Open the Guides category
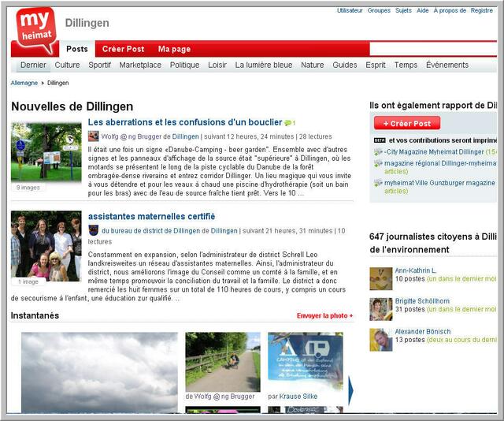Image resolution: width=504 pixels, height=421 pixels. (x=345, y=65)
